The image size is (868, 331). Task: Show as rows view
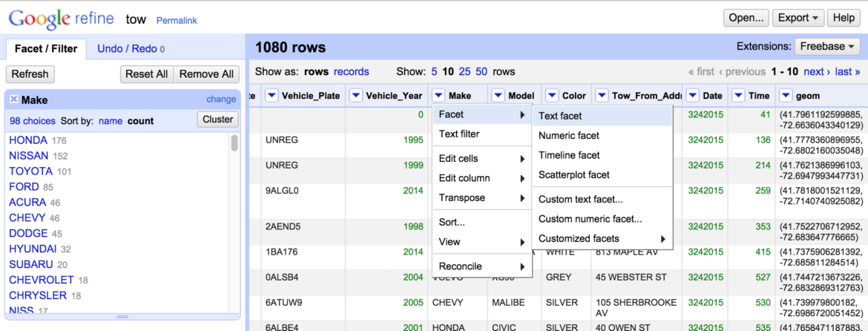(317, 71)
